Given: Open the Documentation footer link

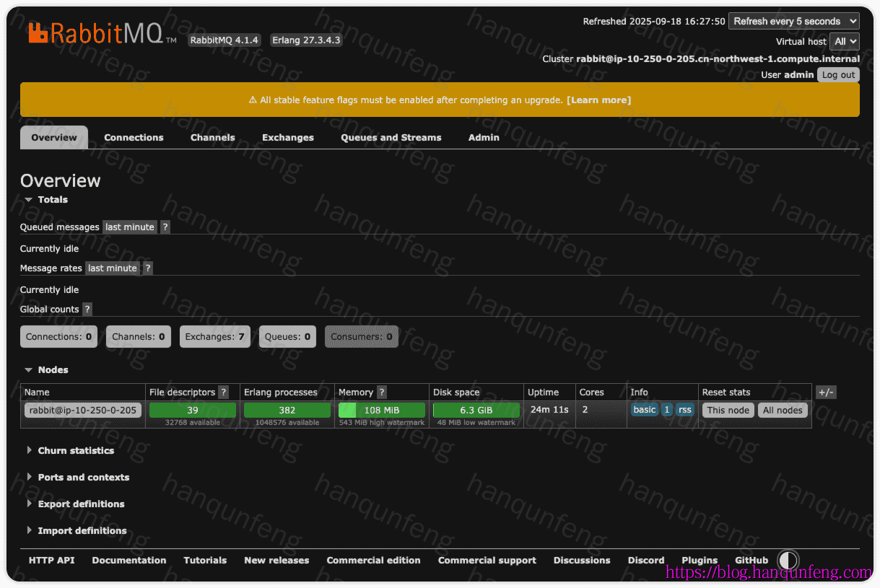Looking at the screenshot, I should (x=129, y=560).
